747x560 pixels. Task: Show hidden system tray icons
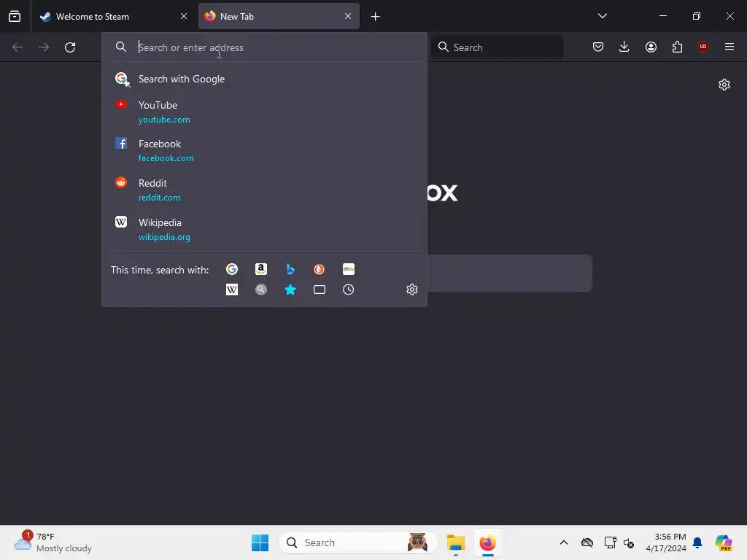pyautogui.click(x=564, y=542)
